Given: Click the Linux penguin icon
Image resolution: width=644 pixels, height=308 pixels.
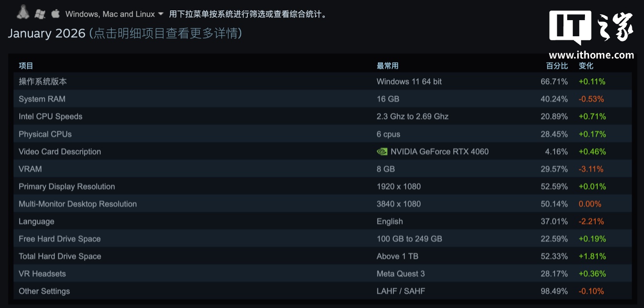Looking at the screenshot, I should point(23,13).
